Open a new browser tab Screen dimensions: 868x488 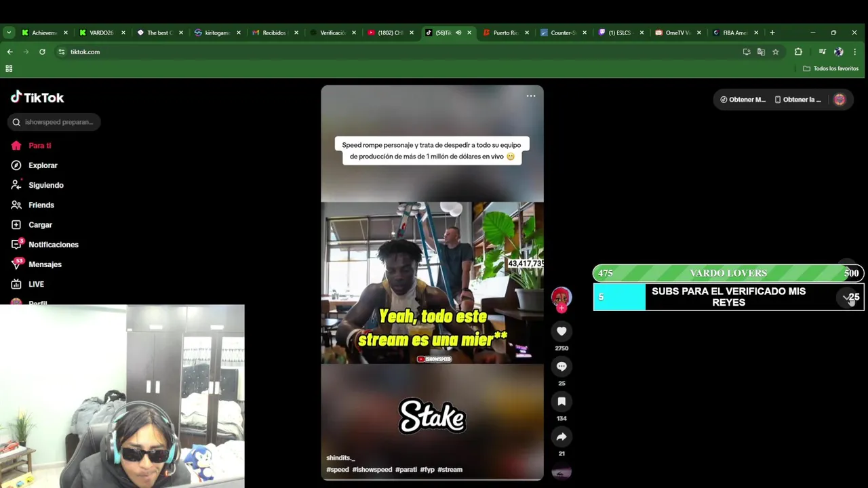pos(772,33)
